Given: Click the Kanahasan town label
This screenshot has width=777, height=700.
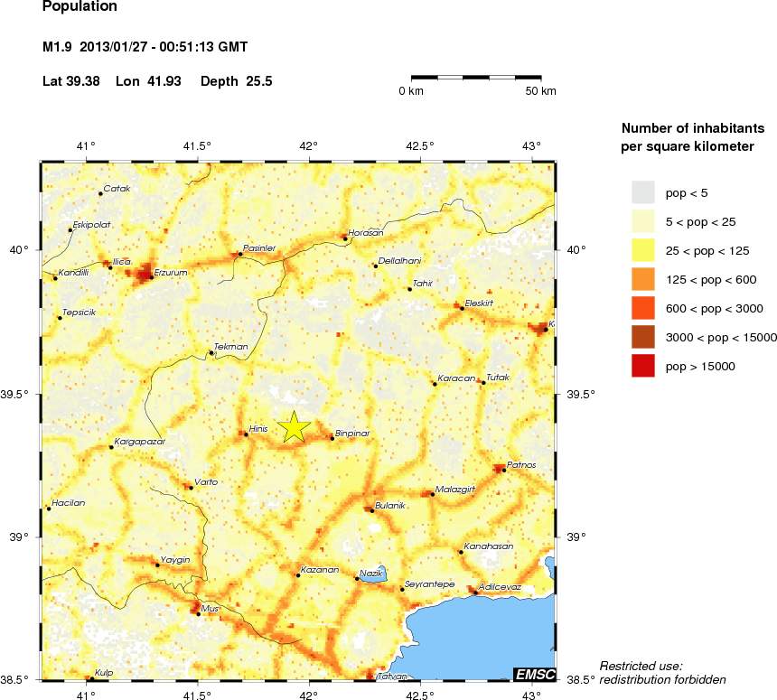Looking at the screenshot, I should click(x=488, y=546).
